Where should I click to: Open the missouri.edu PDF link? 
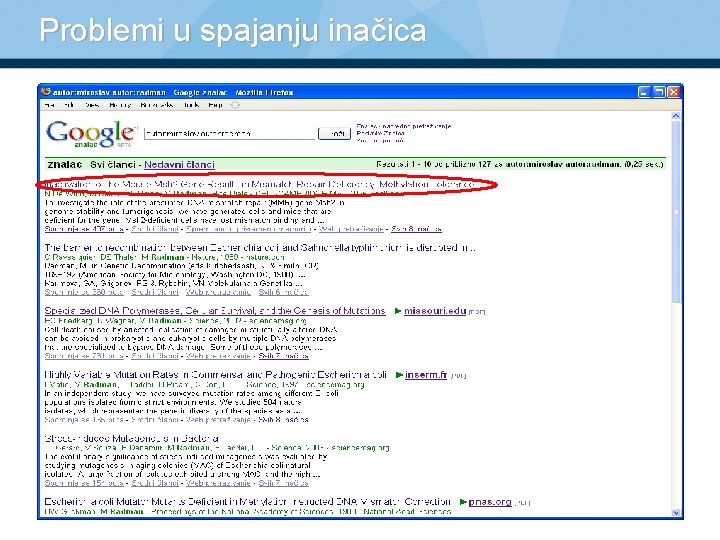tap(435, 311)
